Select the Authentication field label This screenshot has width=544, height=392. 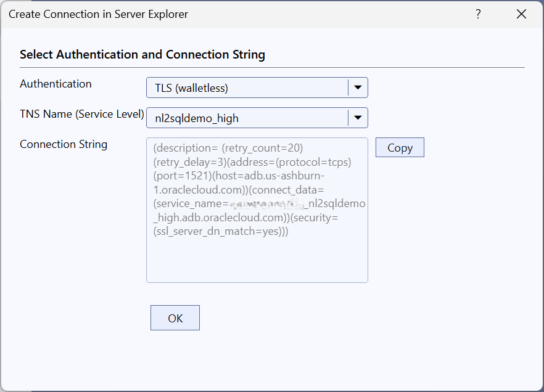coord(56,84)
